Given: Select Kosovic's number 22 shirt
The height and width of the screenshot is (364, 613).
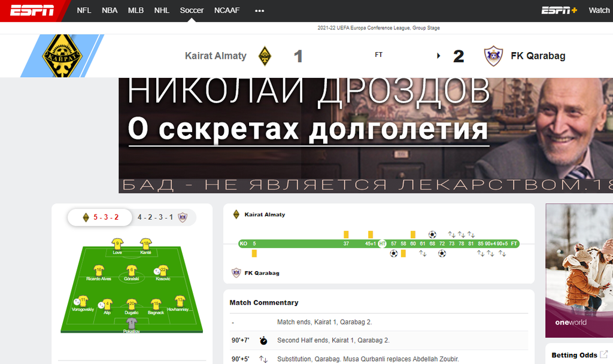Looking at the screenshot, I should [x=163, y=270].
